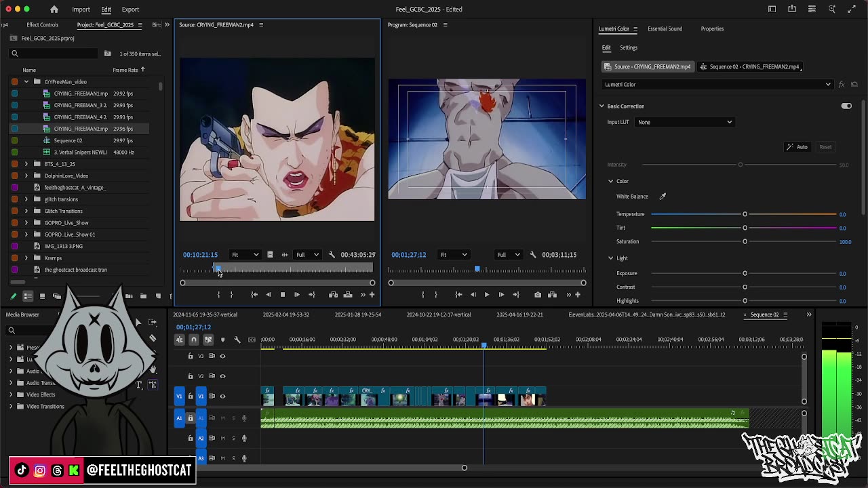Screen dimensions: 868x488
Task: Switch to Properties tab
Action: pos(712,29)
